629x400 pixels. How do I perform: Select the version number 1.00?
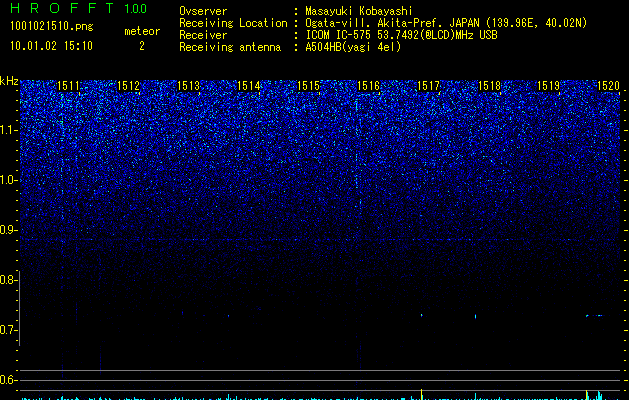tap(136, 9)
